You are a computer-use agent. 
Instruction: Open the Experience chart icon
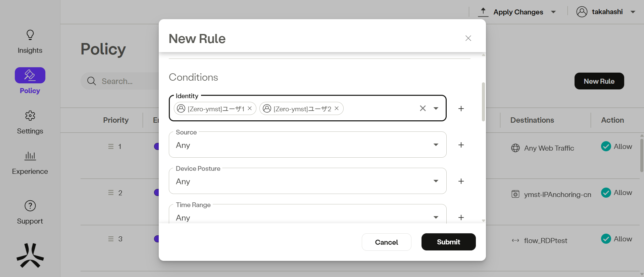pyautogui.click(x=30, y=156)
